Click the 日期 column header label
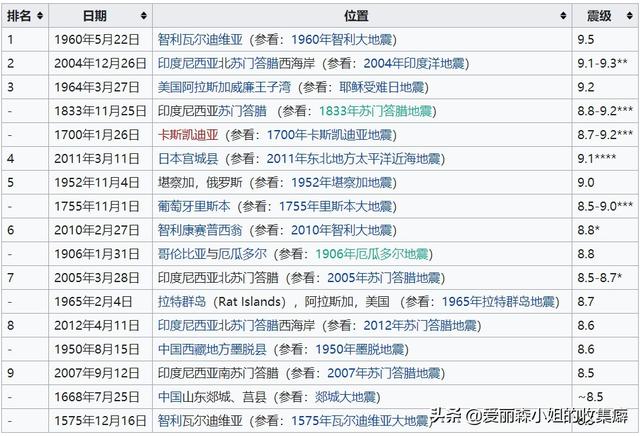The height and width of the screenshot is (436, 640). click(x=95, y=16)
